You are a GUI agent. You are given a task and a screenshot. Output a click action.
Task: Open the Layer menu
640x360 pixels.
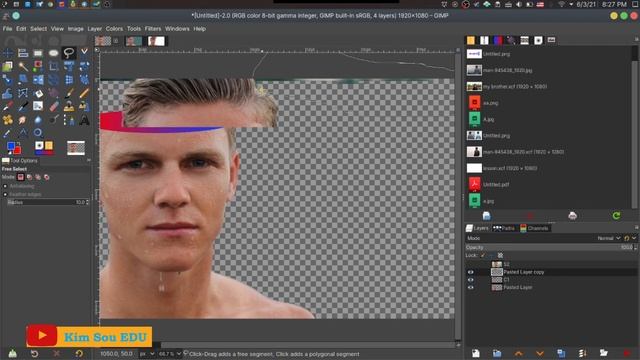[x=95, y=29]
